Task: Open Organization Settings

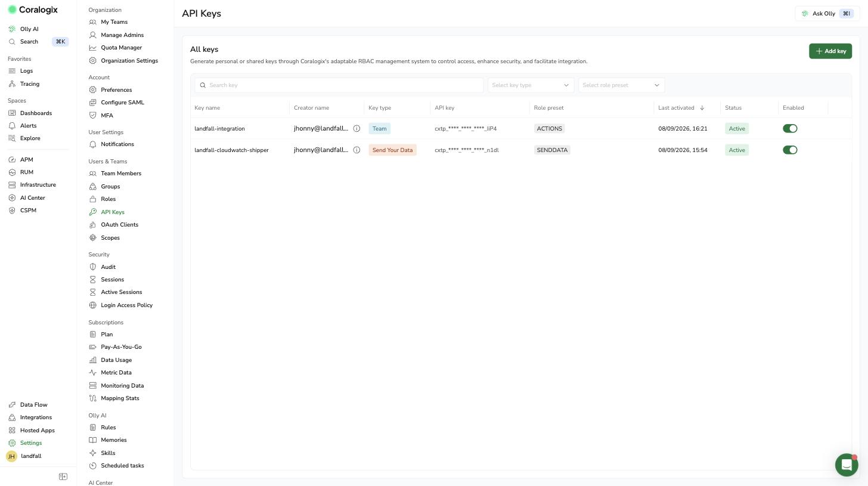Action: pos(123,61)
